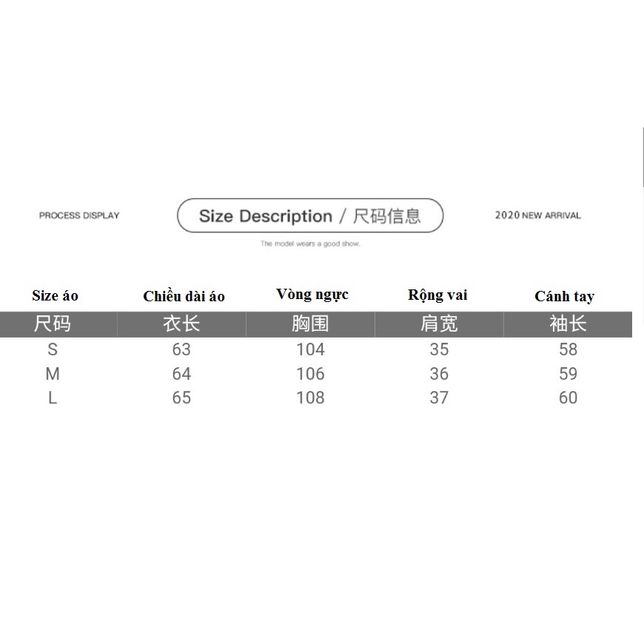Screen dimensions: 644x644
Task: Select the Chiều dài áo column heading
Action: (184, 296)
